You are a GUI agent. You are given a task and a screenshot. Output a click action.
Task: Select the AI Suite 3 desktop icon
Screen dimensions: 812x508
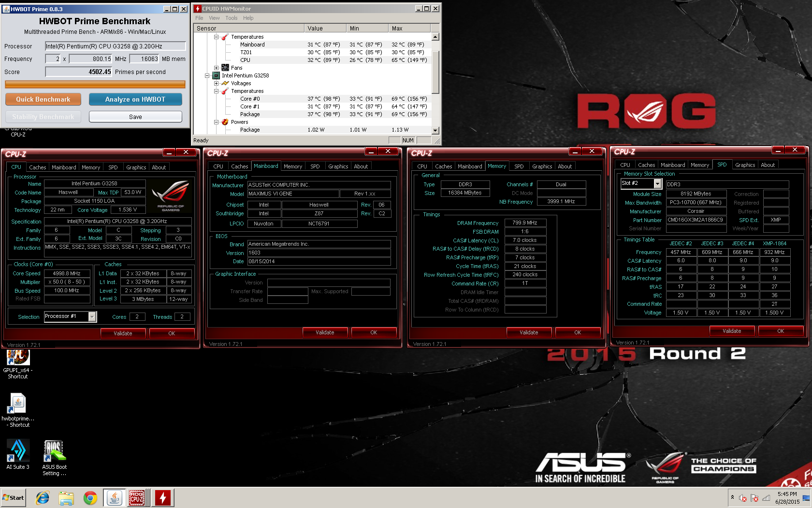(x=18, y=454)
